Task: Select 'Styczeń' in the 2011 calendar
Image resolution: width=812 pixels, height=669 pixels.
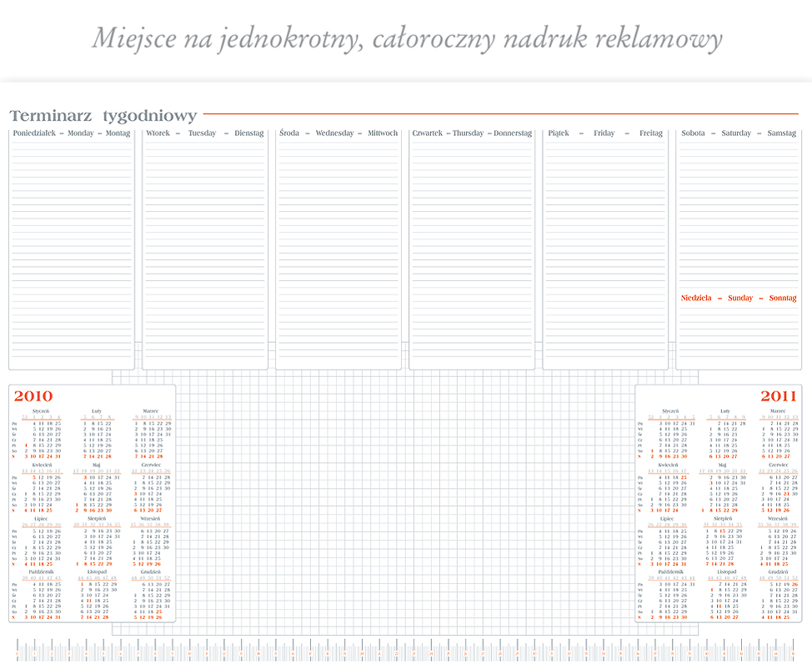Action: point(670,411)
